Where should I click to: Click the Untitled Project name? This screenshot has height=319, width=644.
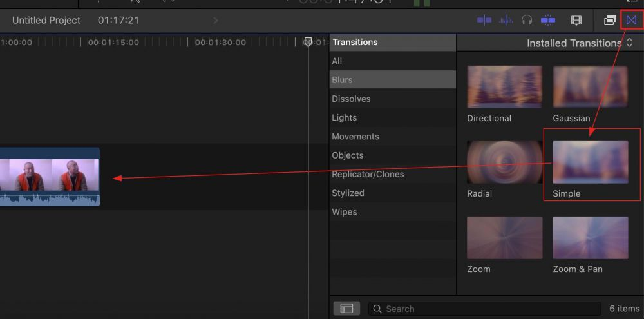46,20
